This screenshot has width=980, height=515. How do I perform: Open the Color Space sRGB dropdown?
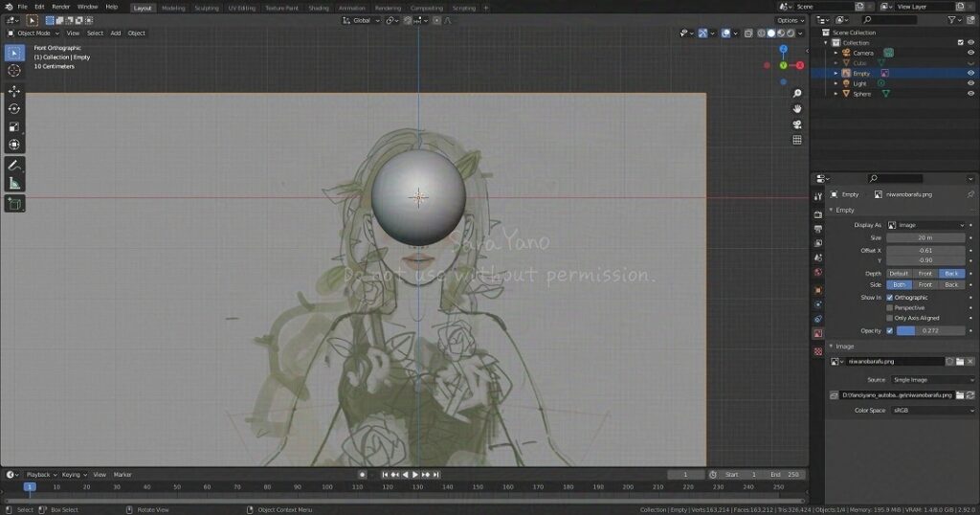(931, 411)
